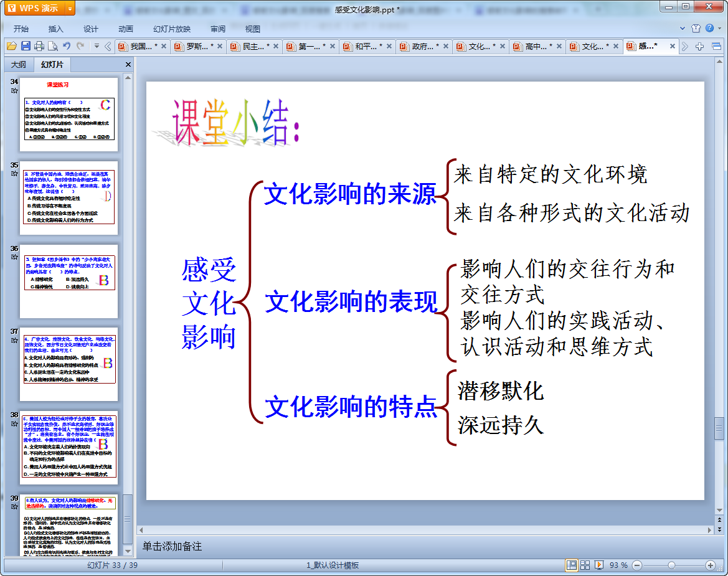Click the animation star icon under slide 38
The width and height of the screenshot is (728, 576).
click(x=14, y=424)
